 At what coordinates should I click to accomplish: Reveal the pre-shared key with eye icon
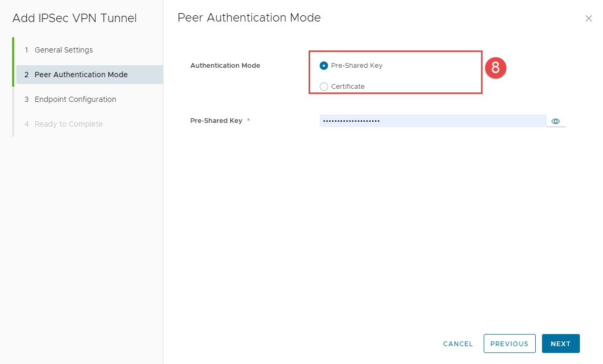pyautogui.click(x=556, y=121)
